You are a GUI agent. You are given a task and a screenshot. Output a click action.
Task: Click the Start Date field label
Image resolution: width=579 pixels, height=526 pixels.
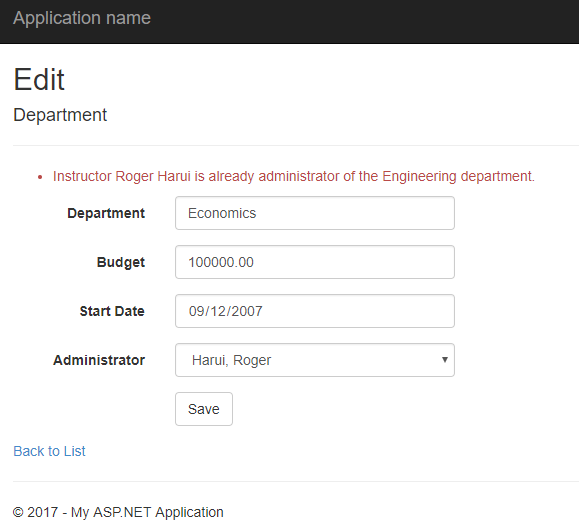point(112,311)
